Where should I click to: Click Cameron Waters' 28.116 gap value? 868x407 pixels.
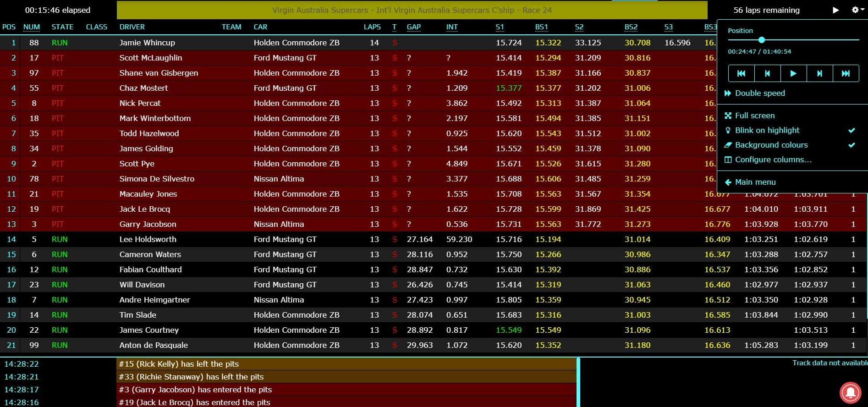420,254
